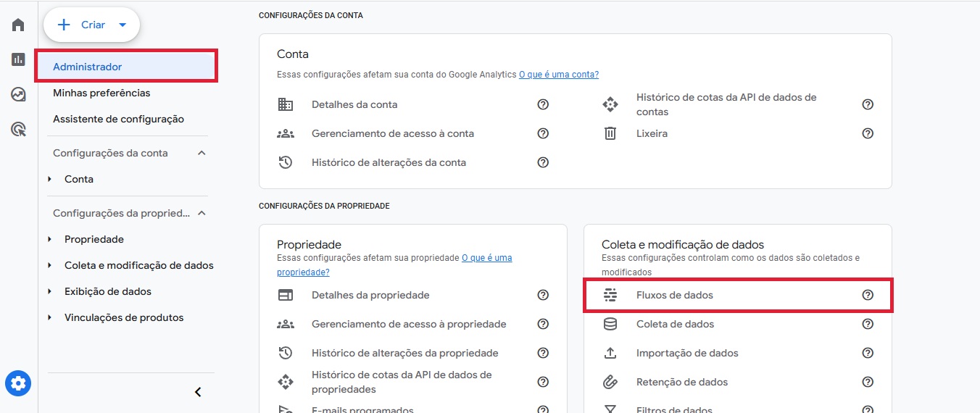The image size is (980, 413).
Task: Open the Advertising target icon
Action: [x=18, y=129]
